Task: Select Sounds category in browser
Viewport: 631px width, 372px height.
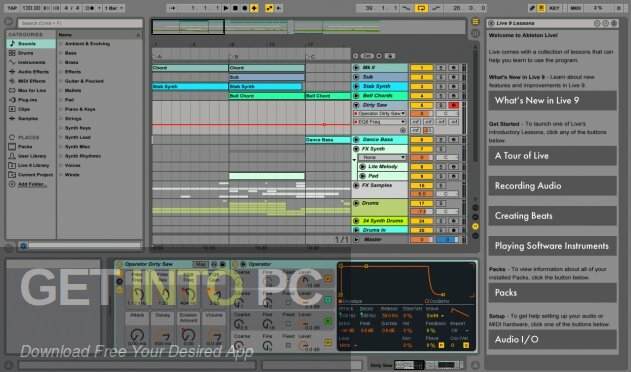Action: point(31,43)
